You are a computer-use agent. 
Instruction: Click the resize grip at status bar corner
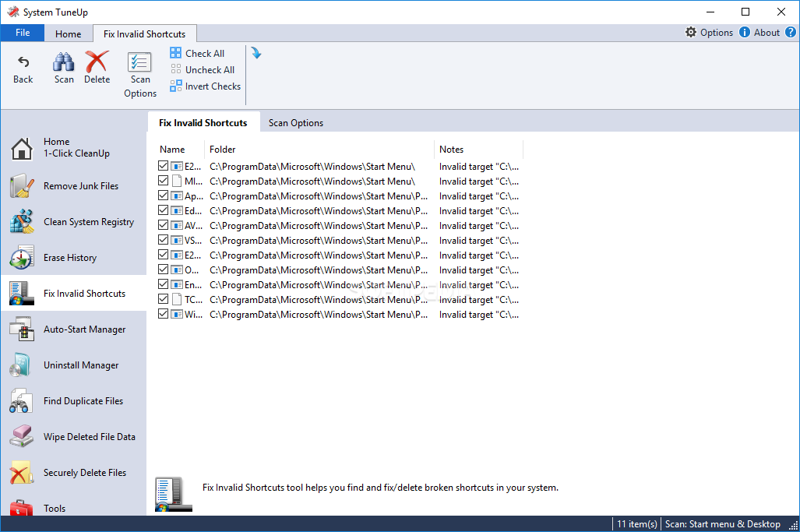point(794,525)
